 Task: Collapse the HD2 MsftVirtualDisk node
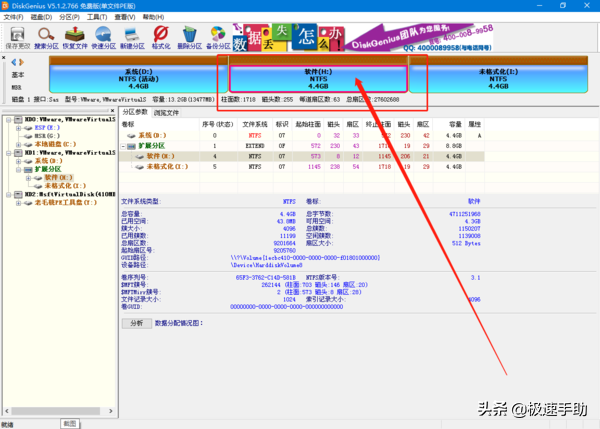coord(8,194)
